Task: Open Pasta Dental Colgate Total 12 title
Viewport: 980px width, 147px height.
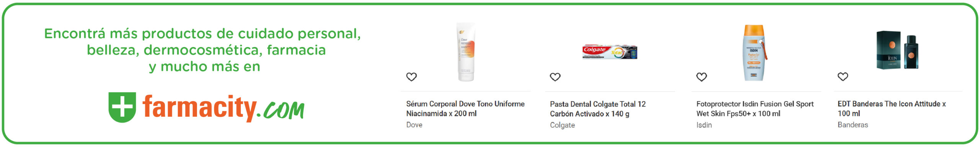Action: pyautogui.click(x=598, y=109)
